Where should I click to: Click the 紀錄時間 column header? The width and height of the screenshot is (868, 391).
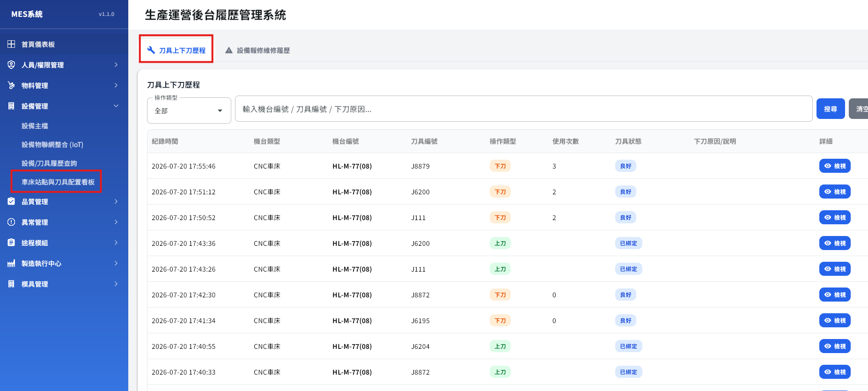click(165, 141)
